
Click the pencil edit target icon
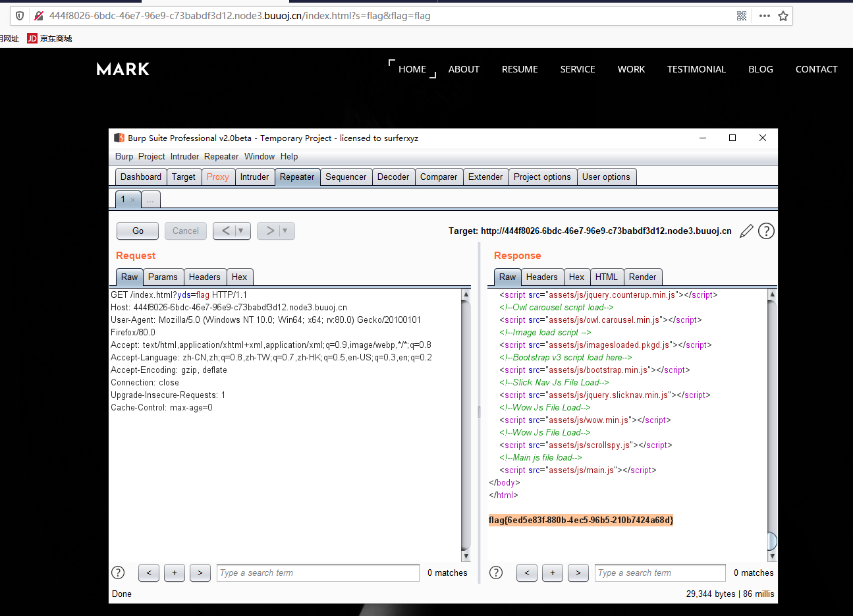tap(746, 231)
